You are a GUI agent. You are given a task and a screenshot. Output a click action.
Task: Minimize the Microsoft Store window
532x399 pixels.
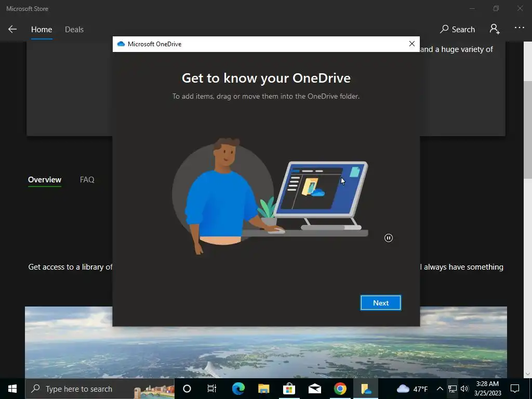pyautogui.click(x=472, y=8)
